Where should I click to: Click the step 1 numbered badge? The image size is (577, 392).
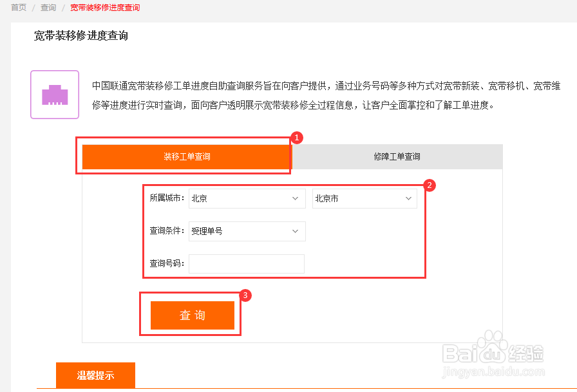[296, 138]
